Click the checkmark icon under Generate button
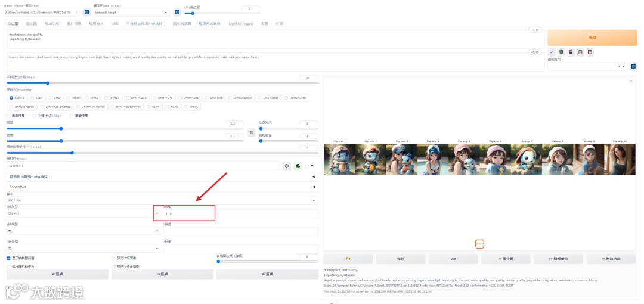Viewport: 644px width, 304px height. 552,52
